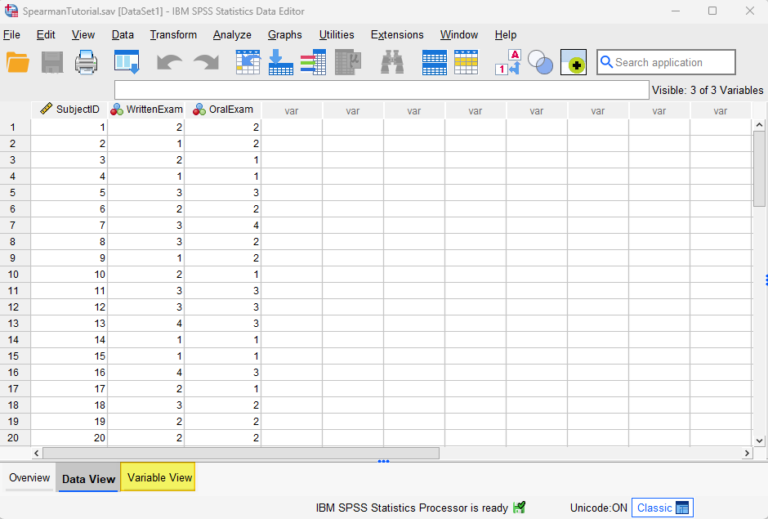This screenshot has width=768, height=519.
Task: Click the Use variable sets icon
Action: [540, 63]
